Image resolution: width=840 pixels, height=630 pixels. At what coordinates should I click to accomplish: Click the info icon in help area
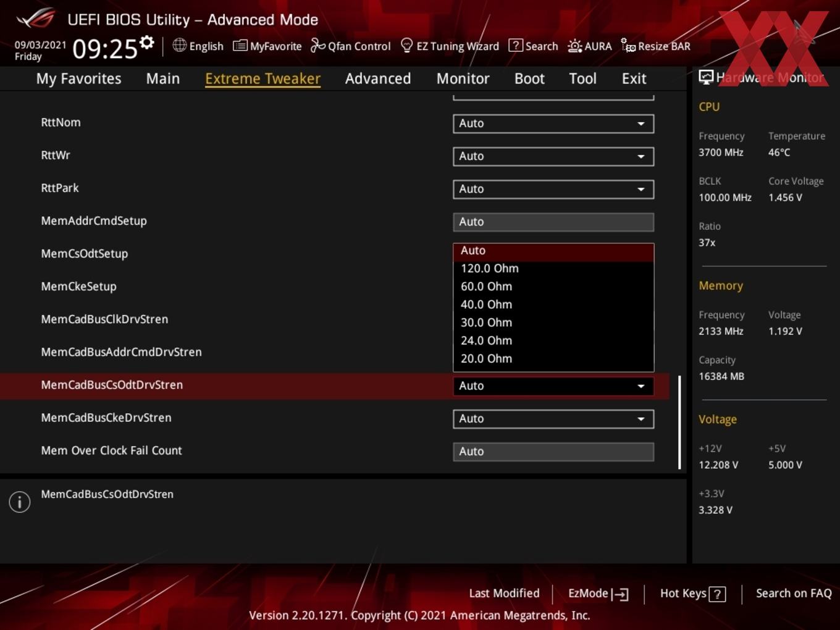(20, 502)
